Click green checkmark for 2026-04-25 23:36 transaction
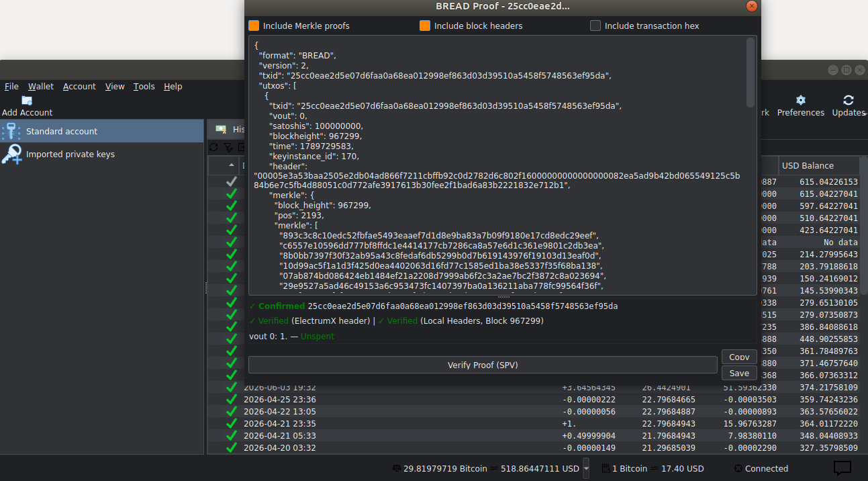The height and width of the screenshot is (481, 868). (x=232, y=399)
